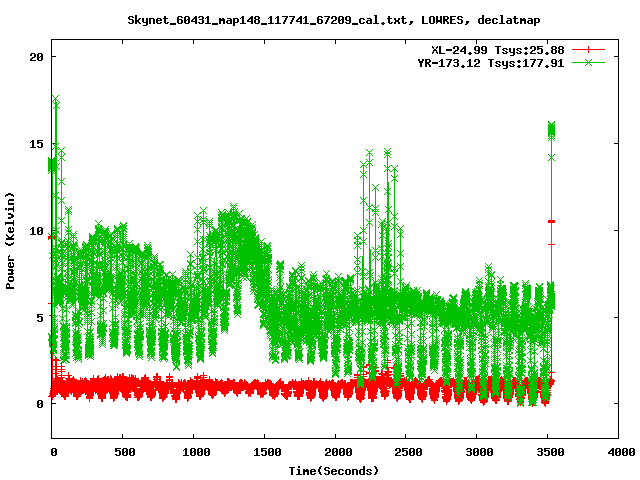Click x-axis tick label 1500
This screenshot has height=480, width=640.
pos(267,452)
